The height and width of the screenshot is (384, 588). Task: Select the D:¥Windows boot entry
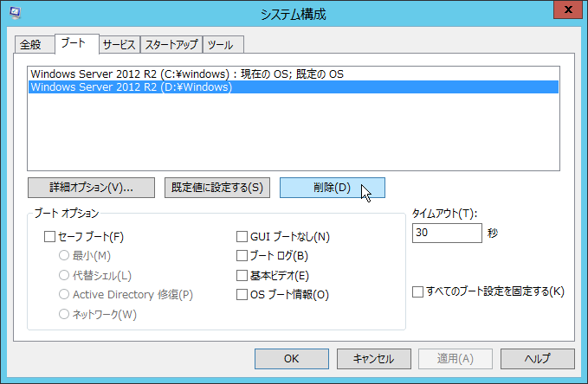(294, 86)
